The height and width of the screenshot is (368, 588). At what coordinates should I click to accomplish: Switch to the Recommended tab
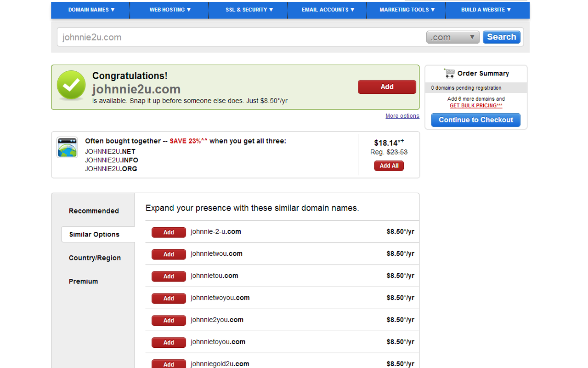[94, 210]
